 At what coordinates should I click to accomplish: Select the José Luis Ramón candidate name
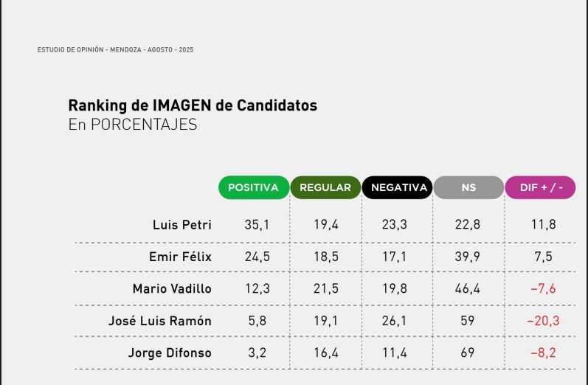[160, 321]
